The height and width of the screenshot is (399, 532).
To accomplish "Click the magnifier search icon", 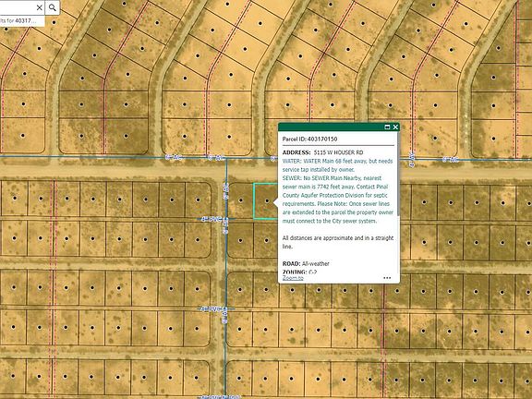I will pos(53,7).
